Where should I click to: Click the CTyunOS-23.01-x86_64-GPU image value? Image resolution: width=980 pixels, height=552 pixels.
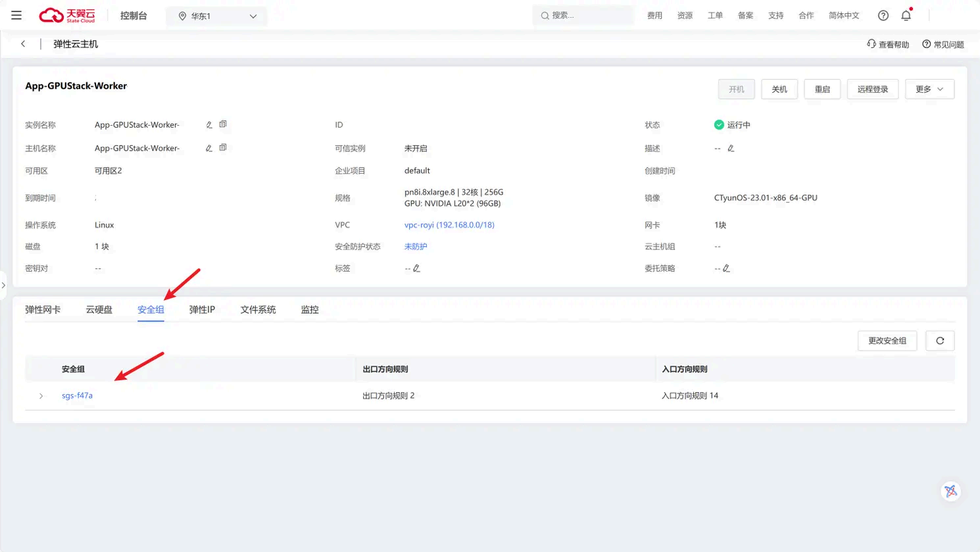click(766, 198)
